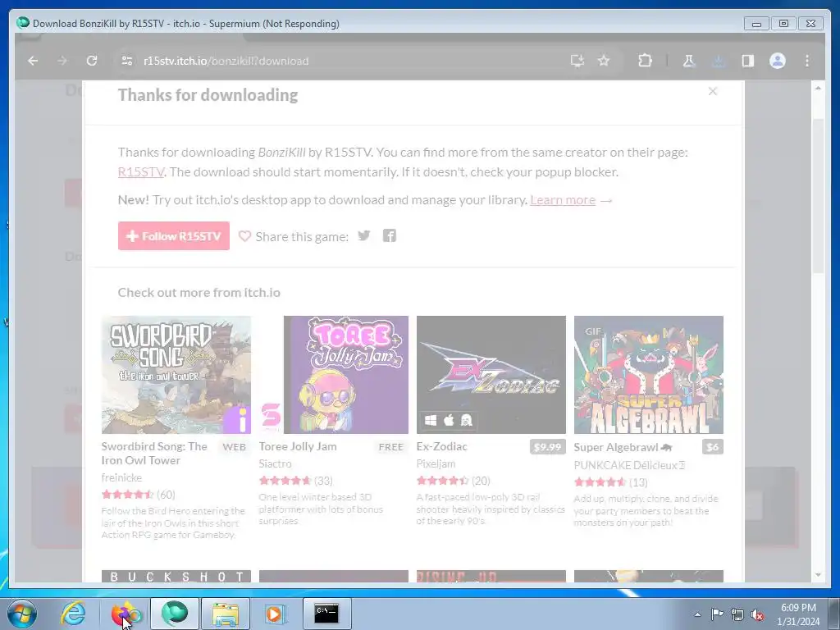Share this game on Facebook

click(390, 235)
